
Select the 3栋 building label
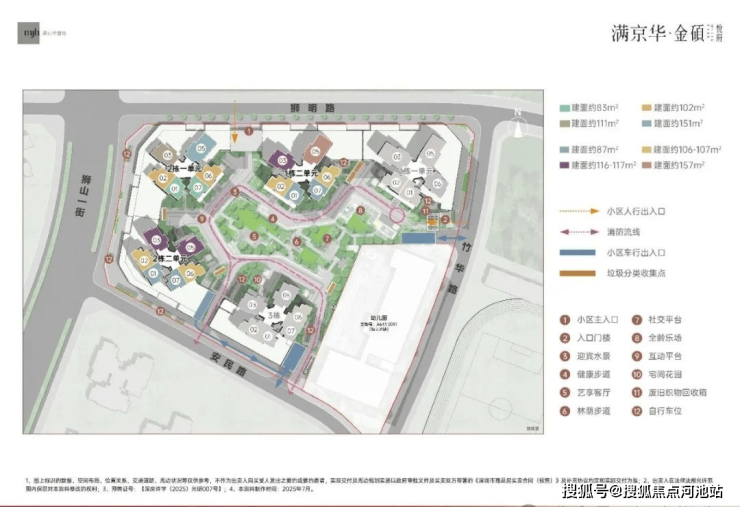pyautogui.click(x=274, y=315)
